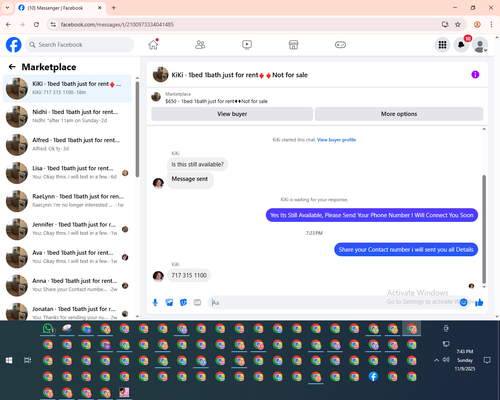The width and height of the screenshot is (500, 400).
Task: Open the Nidhi conversation
Action: [67, 116]
